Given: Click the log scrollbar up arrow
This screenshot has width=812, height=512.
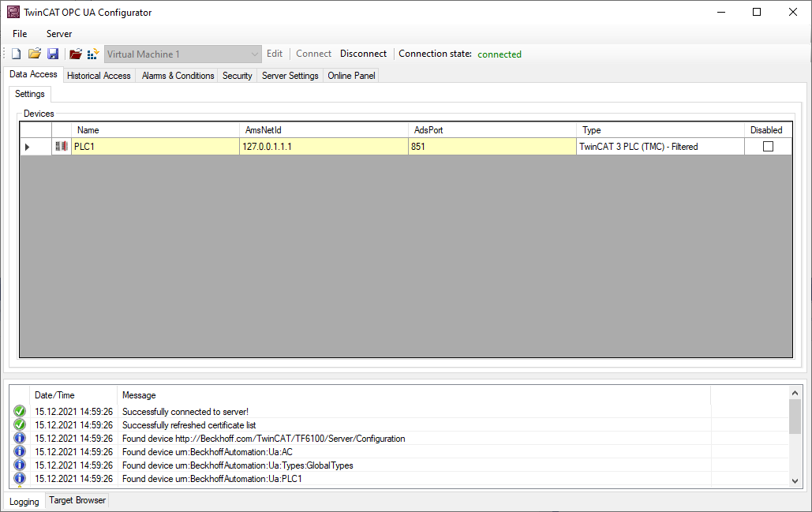Looking at the screenshot, I should 795,393.
